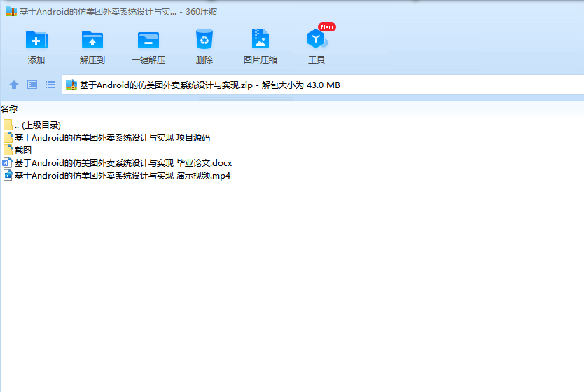Select the row ending in '项目源码'

click(x=106, y=137)
